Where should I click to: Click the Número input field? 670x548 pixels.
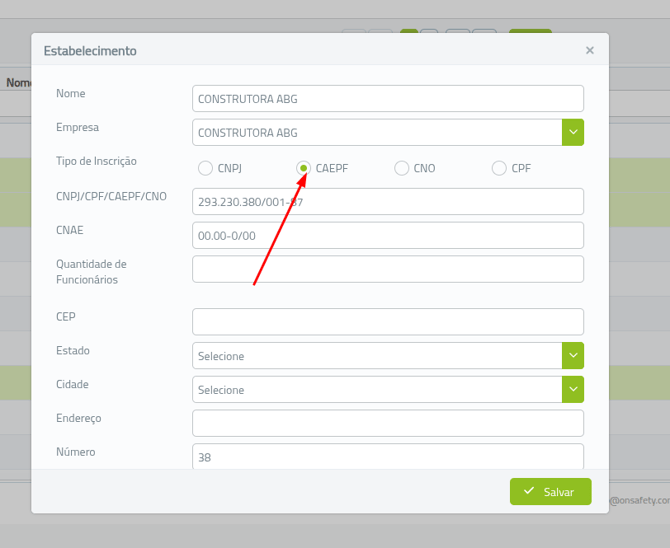(387, 457)
